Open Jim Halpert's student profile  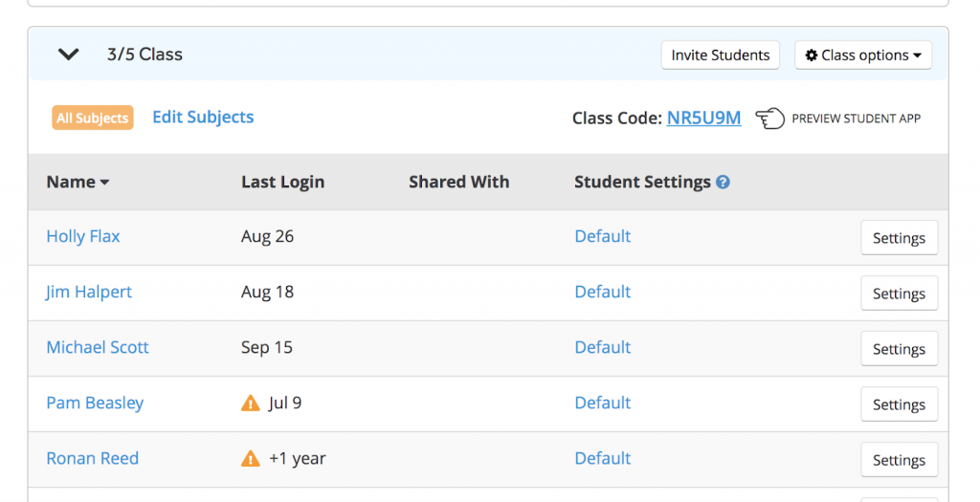pyautogui.click(x=89, y=292)
